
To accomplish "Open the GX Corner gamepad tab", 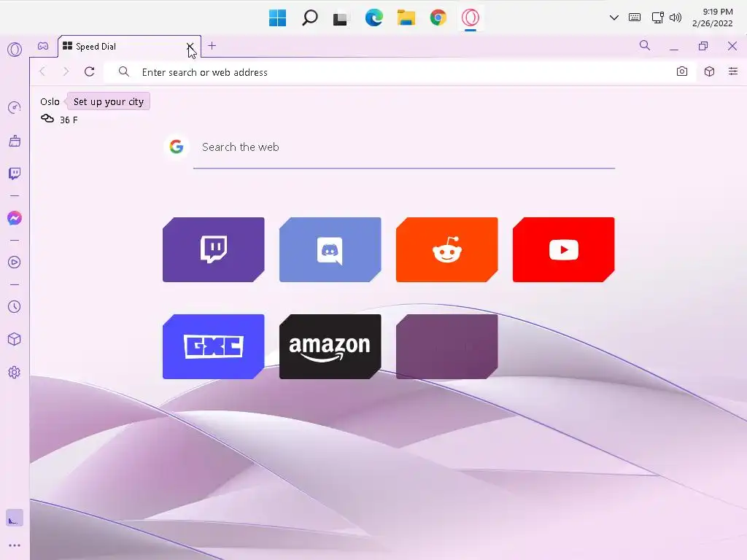I will point(43,46).
